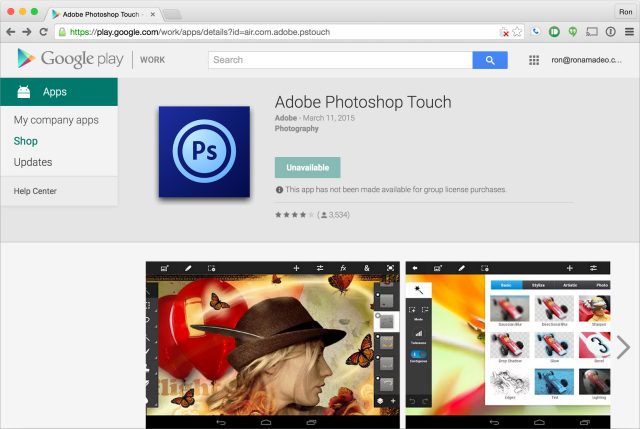The width and height of the screenshot is (640, 429).
Task: Click the lock icon in address bar
Action: 62,32
